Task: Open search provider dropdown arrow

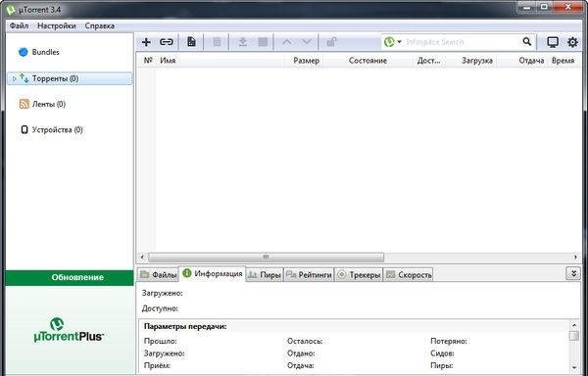Action: (399, 41)
